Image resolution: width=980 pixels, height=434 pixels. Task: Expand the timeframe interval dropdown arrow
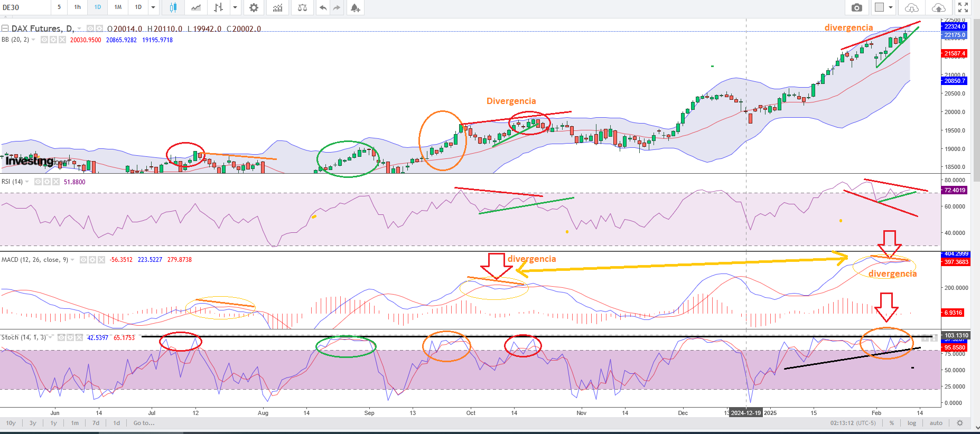click(153, 7)
